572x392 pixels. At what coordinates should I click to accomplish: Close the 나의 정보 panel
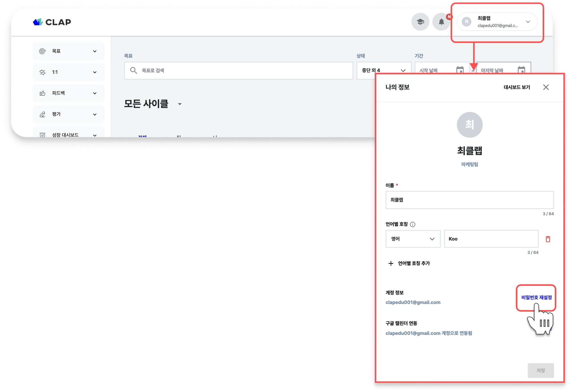pyautogui.click(x=546, y=87)
